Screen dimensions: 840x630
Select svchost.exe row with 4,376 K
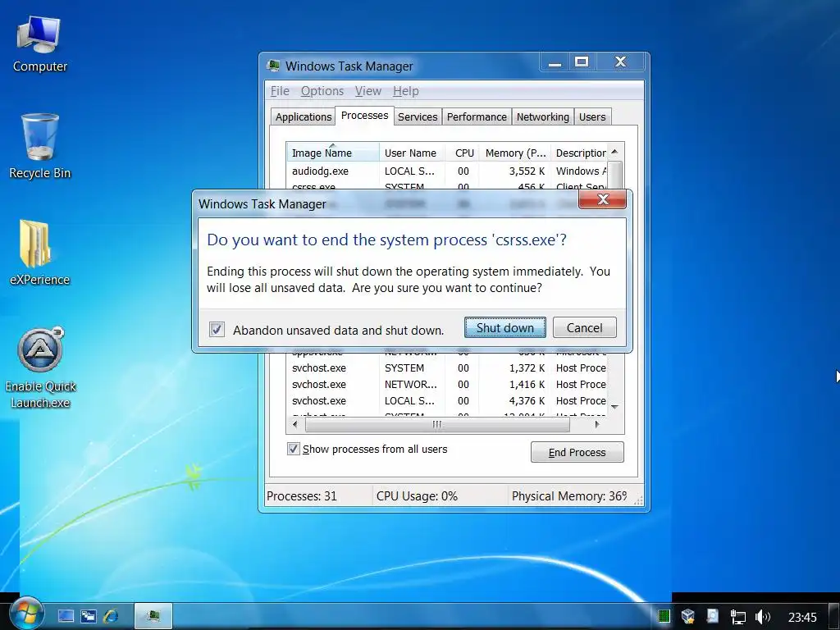447,400
